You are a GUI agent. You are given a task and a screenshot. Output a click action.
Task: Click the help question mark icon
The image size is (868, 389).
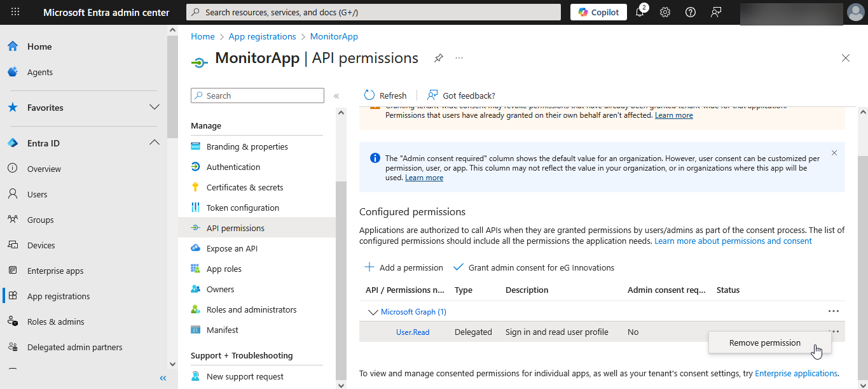691,12
